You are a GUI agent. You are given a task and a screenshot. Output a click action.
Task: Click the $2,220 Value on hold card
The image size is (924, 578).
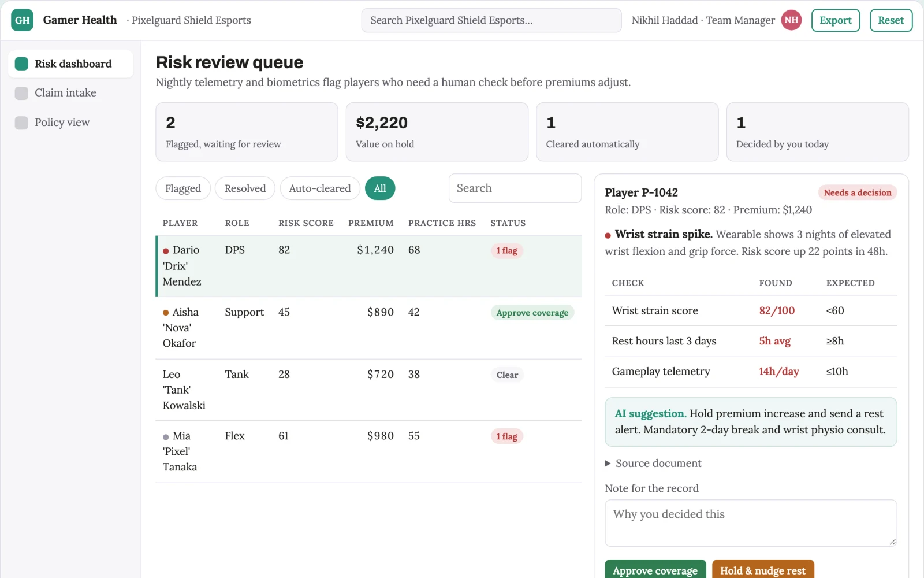(x=437, y=132)
